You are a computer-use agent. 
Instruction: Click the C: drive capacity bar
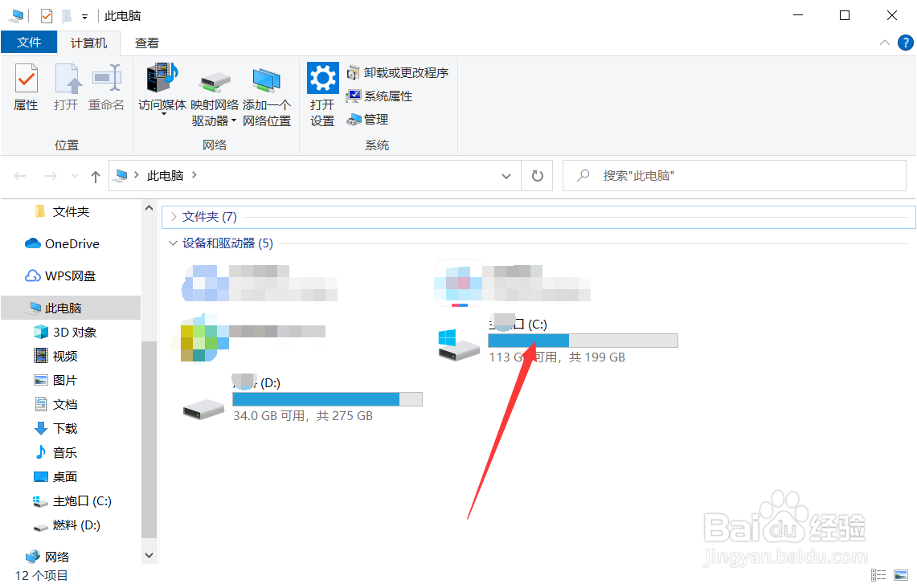point(583,341)
